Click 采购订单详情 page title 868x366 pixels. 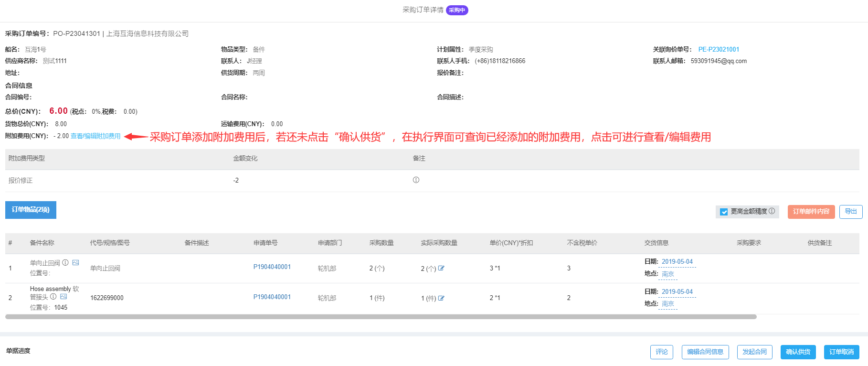tap(423, 10)
